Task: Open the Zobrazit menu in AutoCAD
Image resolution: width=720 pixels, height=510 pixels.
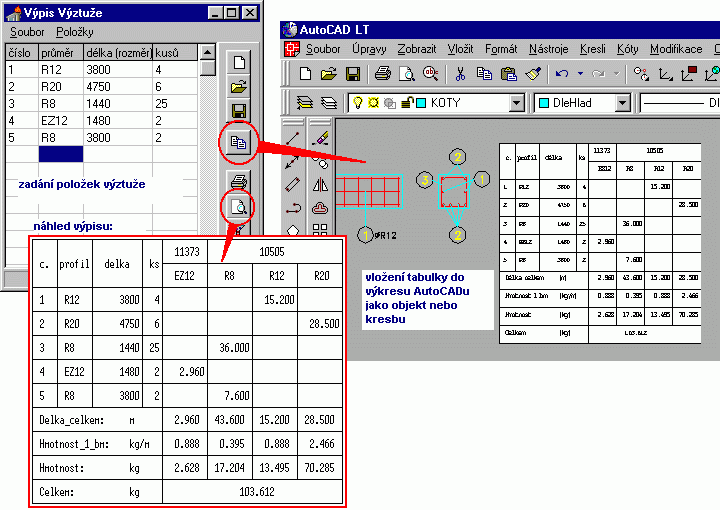Action: [x=417, y=49]
